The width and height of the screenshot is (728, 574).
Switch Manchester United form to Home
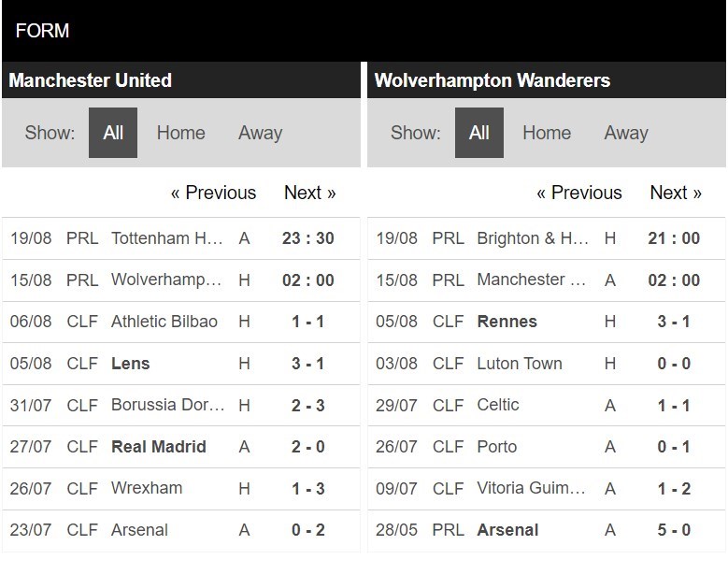click(180, 133)
